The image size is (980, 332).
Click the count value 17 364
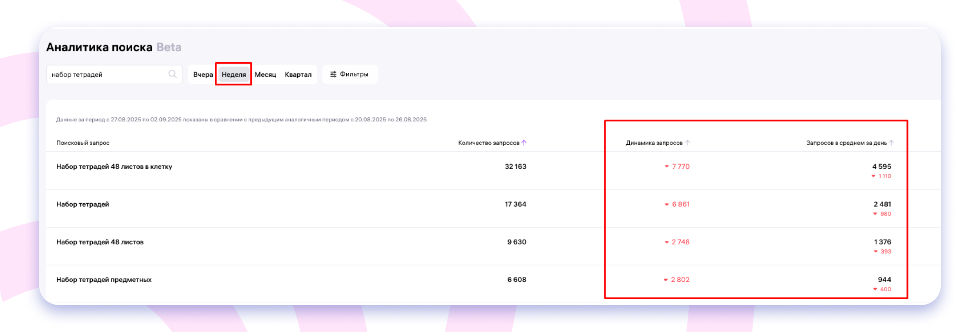[x=515, y=204]
